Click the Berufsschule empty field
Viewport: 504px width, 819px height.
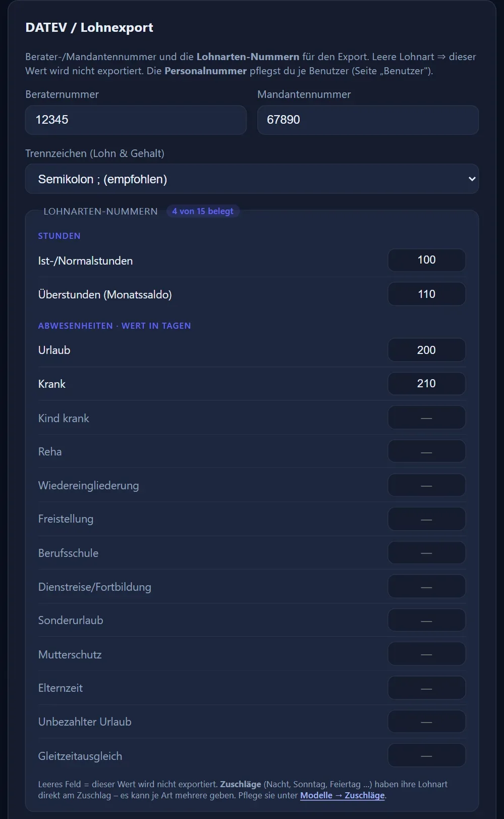tap(426, 553)
